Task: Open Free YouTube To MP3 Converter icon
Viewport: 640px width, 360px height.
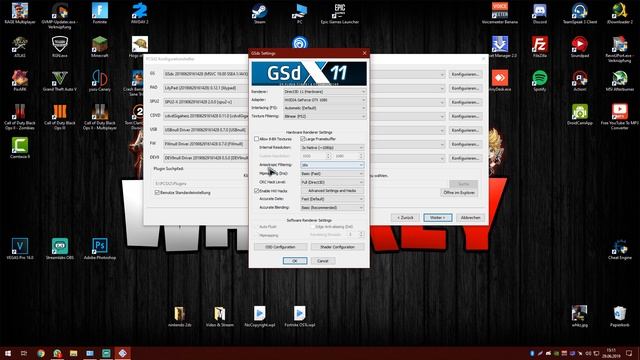Action: click(x=620, y=116)
